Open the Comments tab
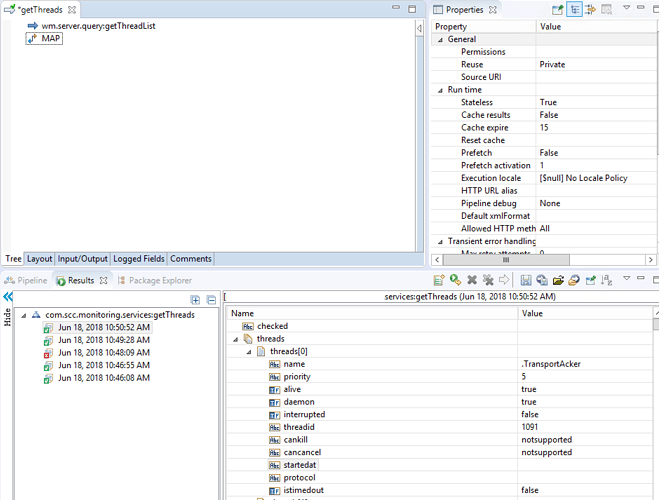The height and width of the screenshot is (500, 659). coord(191,259)
